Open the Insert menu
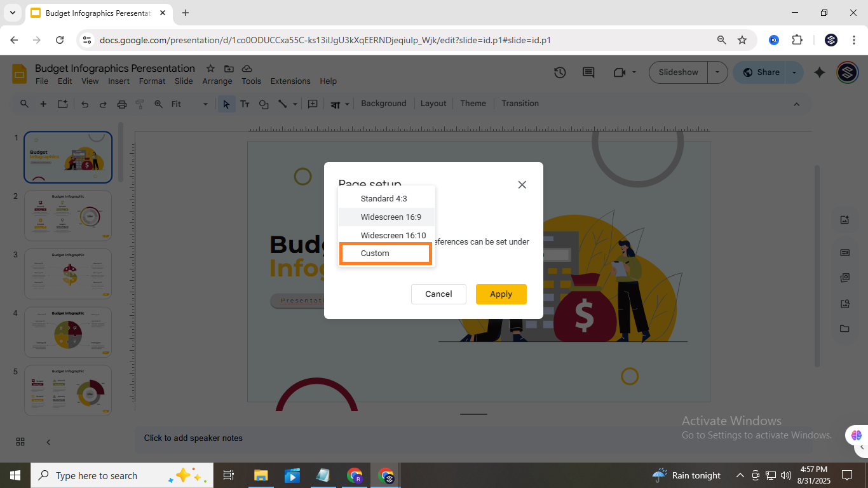The image size is (868, 488). tap(119, 81)
